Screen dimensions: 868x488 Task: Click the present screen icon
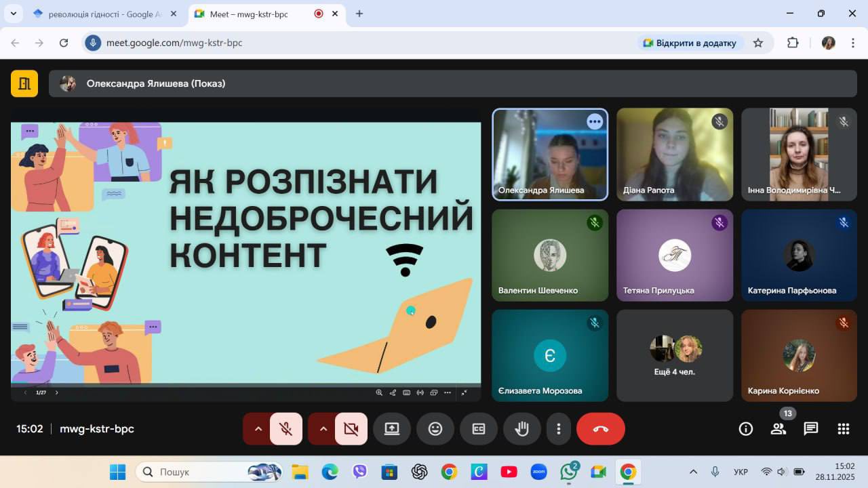tap(392, 429)
